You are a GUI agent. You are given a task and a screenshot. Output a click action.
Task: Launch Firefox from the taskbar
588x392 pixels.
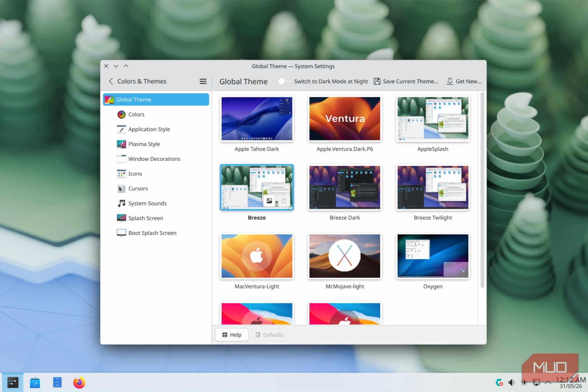tap(79, 383)
